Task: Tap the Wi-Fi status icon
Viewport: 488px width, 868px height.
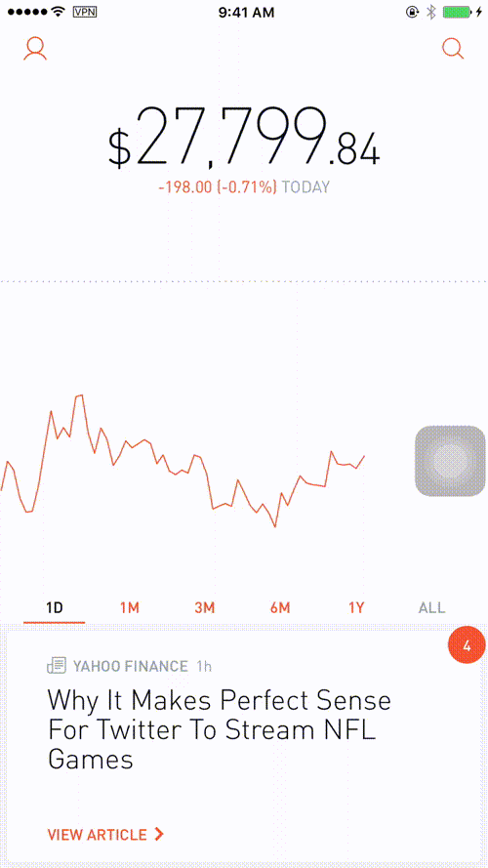Action: point(58,11)
